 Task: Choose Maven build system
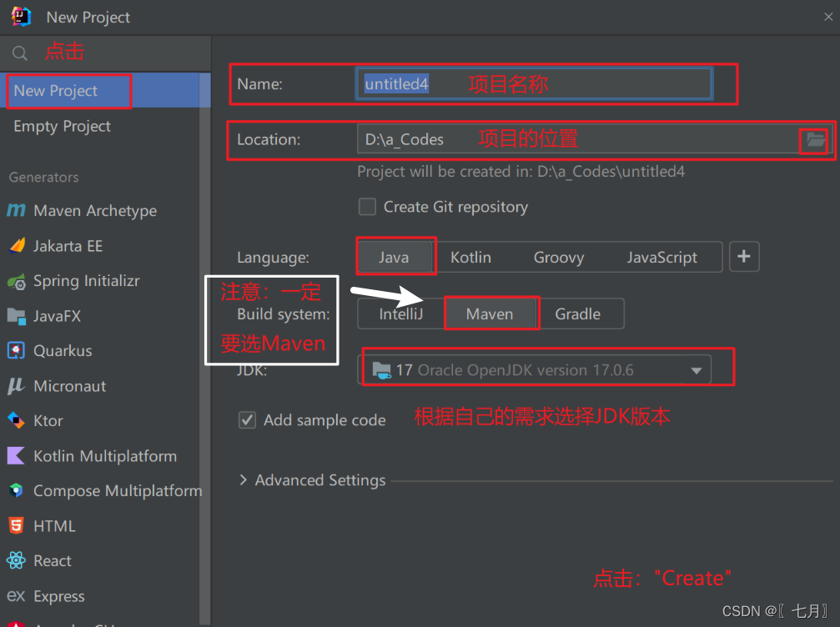[x=490, y=313]
